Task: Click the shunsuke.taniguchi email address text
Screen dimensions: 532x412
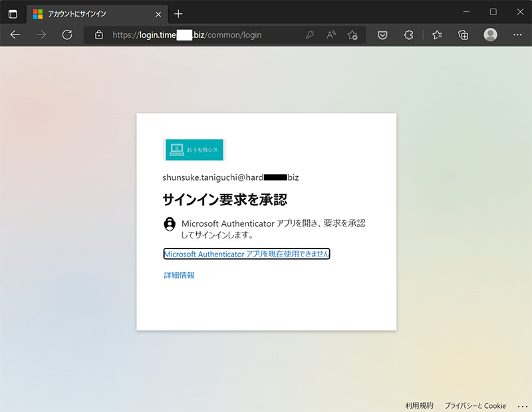Action: click(231, 177)
